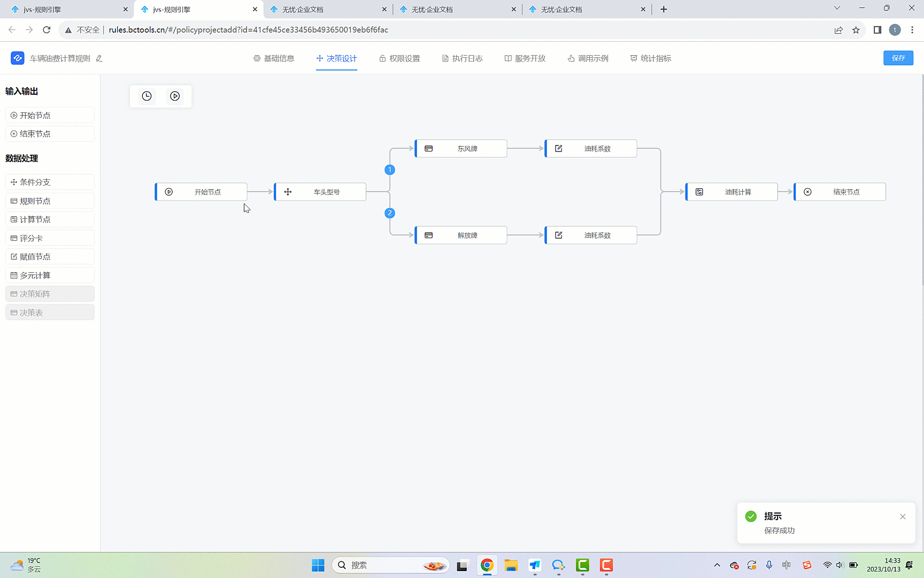This screenshot has height=578, width=924.
Task: Select the 油耗计算 node on canvas
Action: tap(731, 192)
